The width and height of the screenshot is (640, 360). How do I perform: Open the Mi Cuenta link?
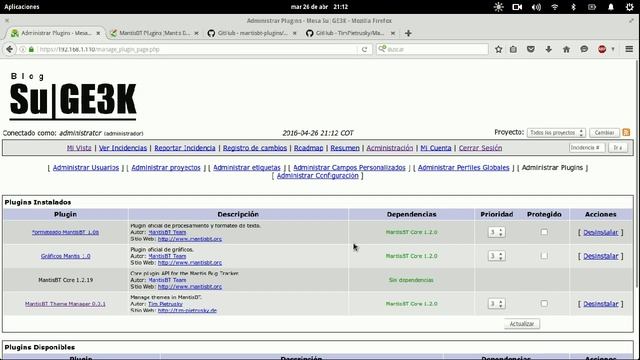pyautogui.click(x=436, y=148)
